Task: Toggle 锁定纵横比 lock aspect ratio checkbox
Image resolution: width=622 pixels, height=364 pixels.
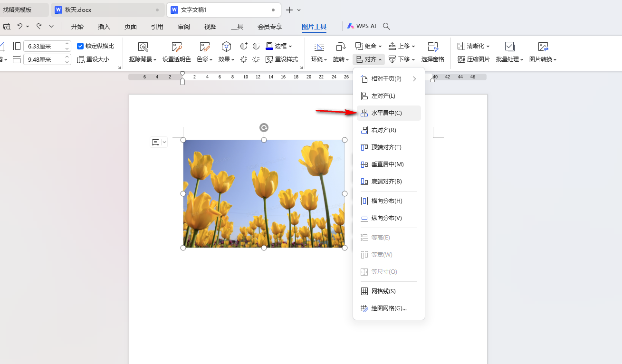Action: point(80,46)
